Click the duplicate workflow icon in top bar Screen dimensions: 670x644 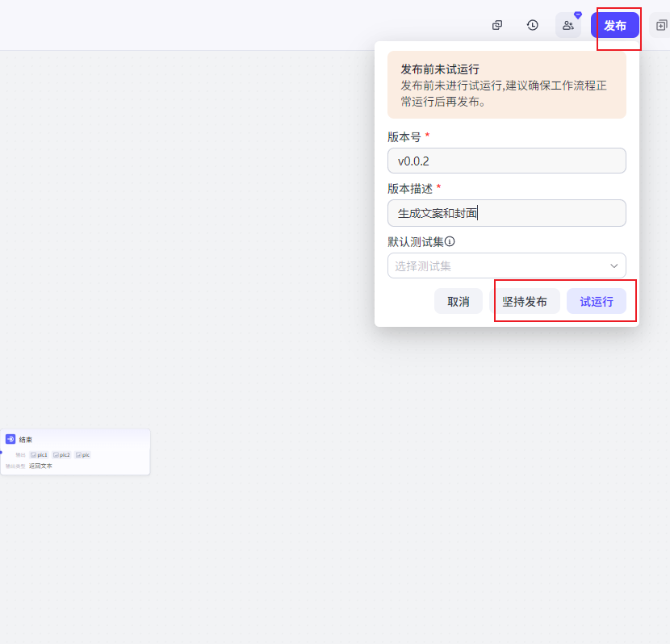click(x=497, y=25)
